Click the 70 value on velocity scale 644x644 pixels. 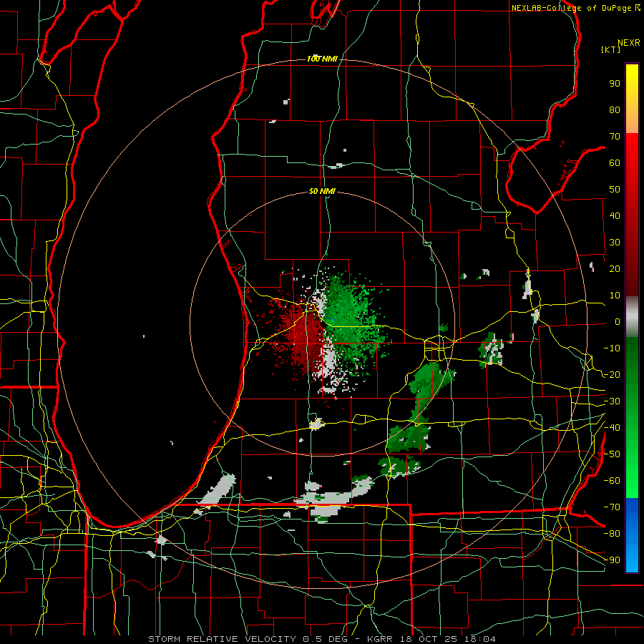[615, 137]
